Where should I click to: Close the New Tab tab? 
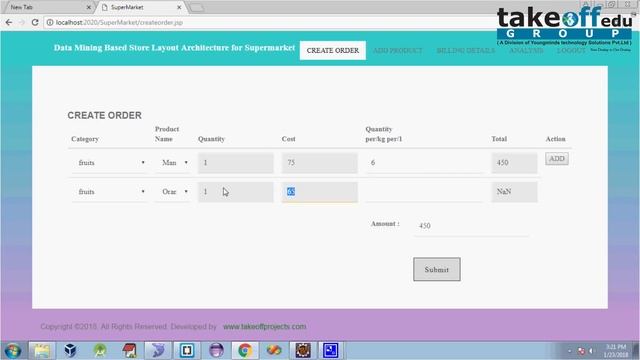pos(89,7)
